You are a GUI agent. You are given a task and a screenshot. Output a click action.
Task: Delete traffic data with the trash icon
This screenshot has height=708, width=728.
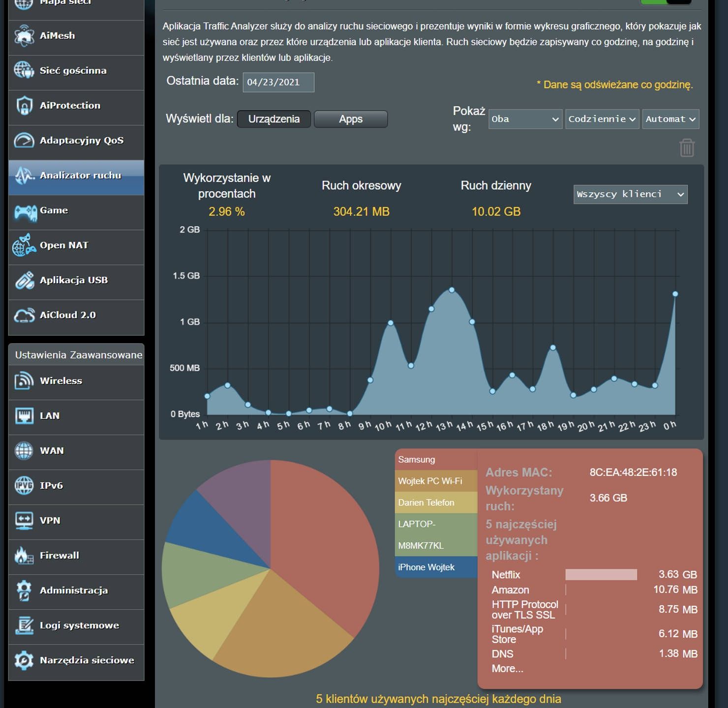[687, 147]
